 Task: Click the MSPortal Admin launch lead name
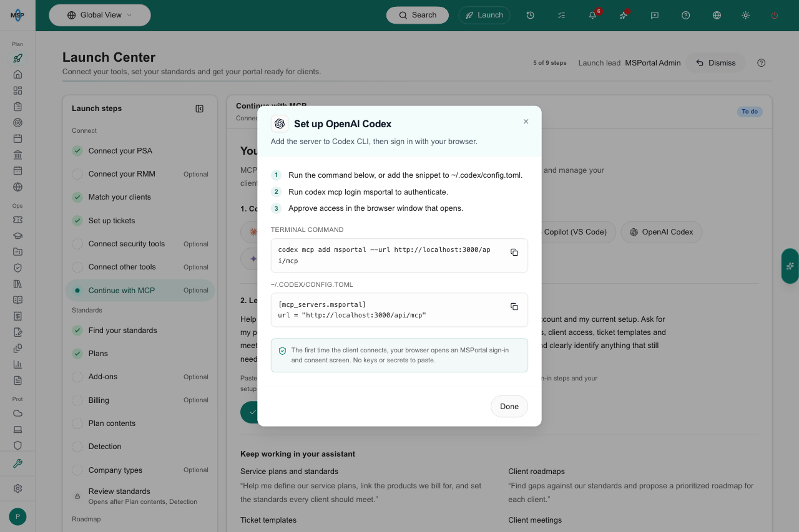pyautogui.click(x=653, y=63)
